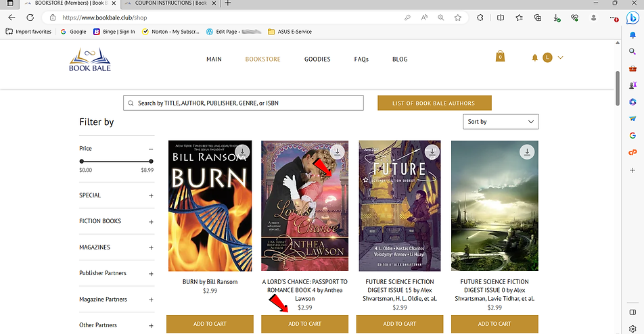Collapse the Price filter with the minus sign
This screenshot has height=334, width=644.
coord(151,149)
